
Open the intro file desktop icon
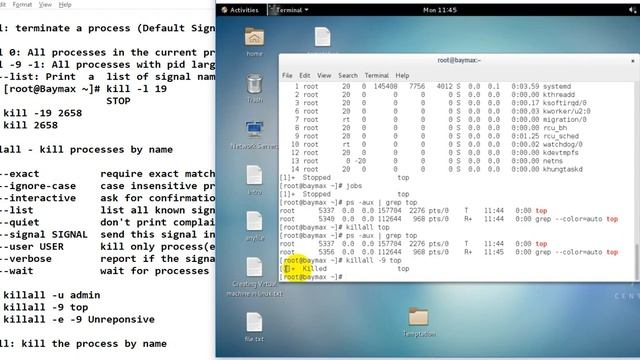coord(254,176)
